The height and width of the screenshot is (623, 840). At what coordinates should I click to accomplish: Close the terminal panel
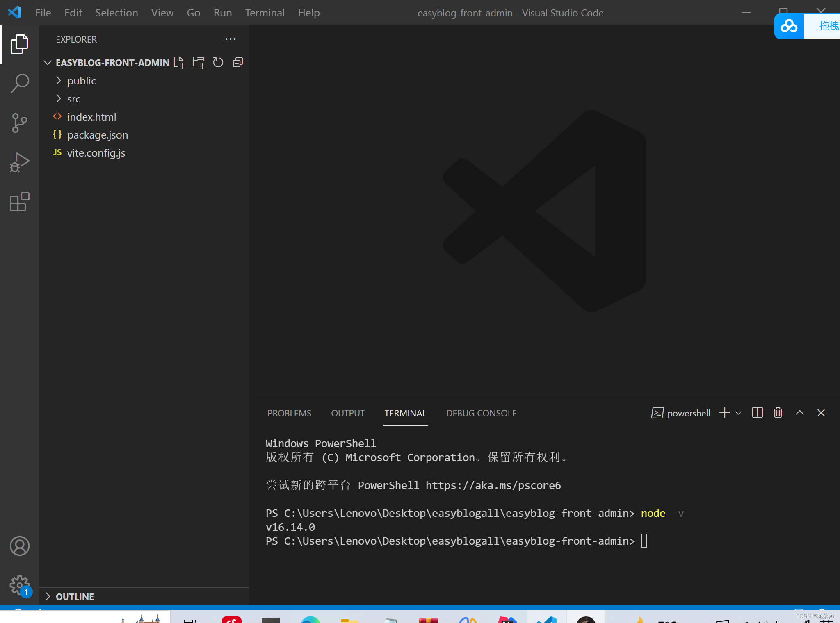821,413
